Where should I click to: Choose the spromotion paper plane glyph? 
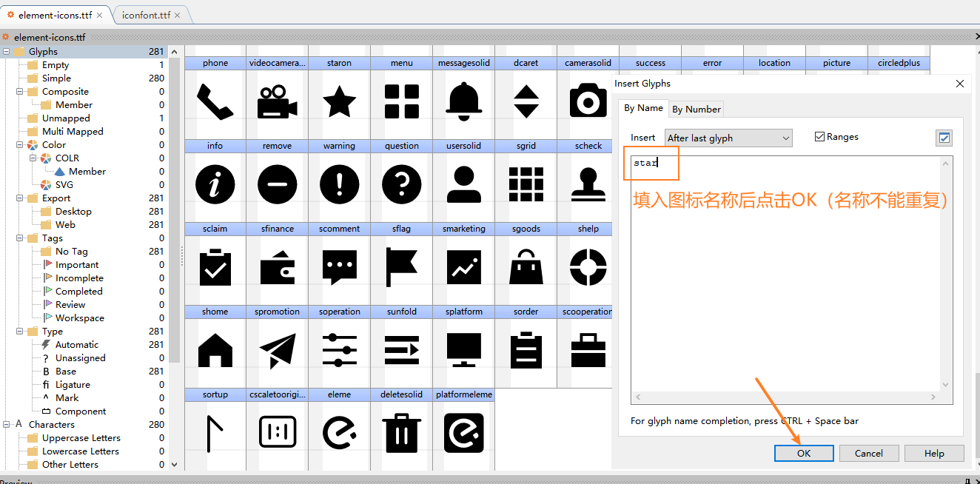[x=277, y=350]
